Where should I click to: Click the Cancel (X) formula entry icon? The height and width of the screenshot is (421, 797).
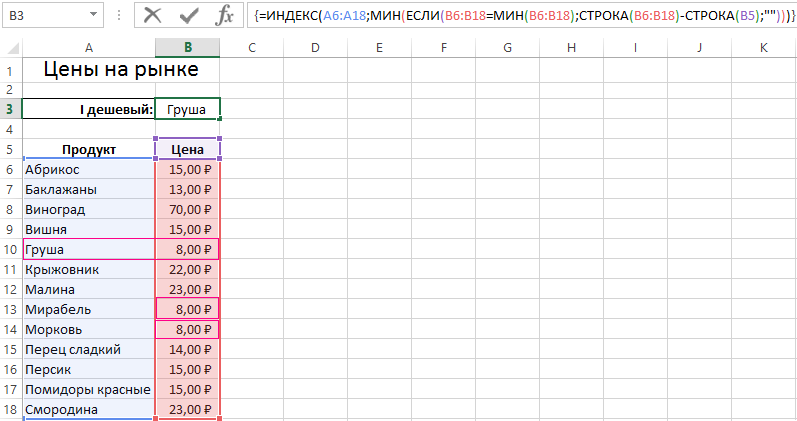point(152,15)
